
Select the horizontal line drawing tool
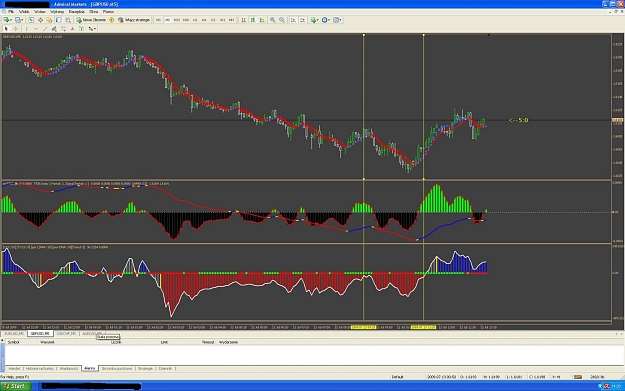(36, 29)
